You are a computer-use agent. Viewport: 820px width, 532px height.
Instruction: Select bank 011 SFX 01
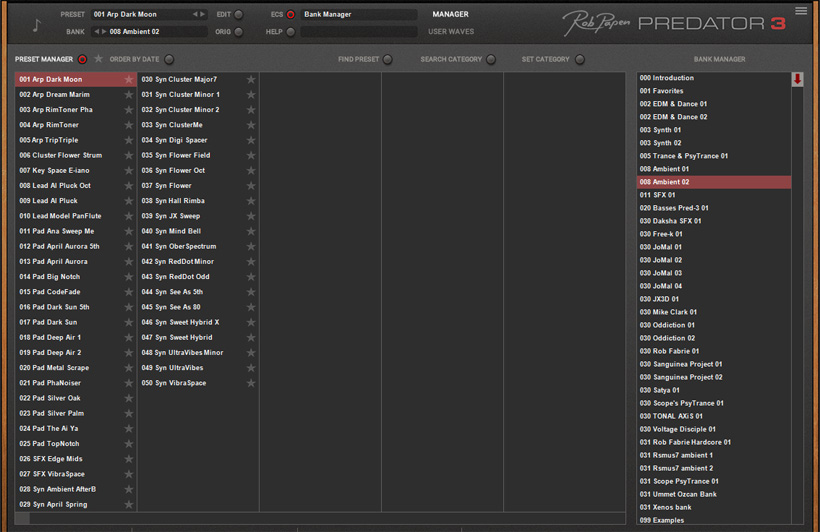point(714,195)
